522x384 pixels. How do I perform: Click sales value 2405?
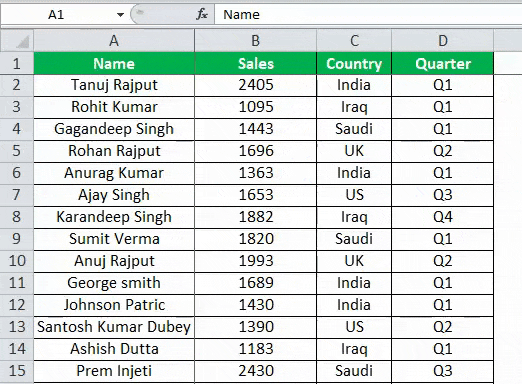(256, 85)
